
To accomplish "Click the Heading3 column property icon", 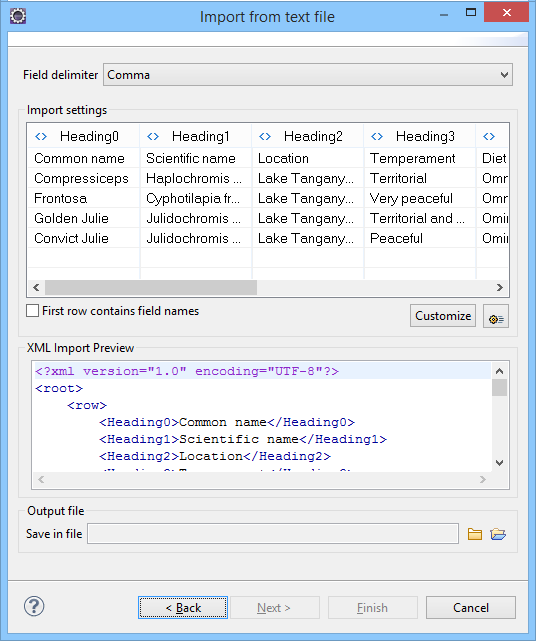I will [377, 137].
